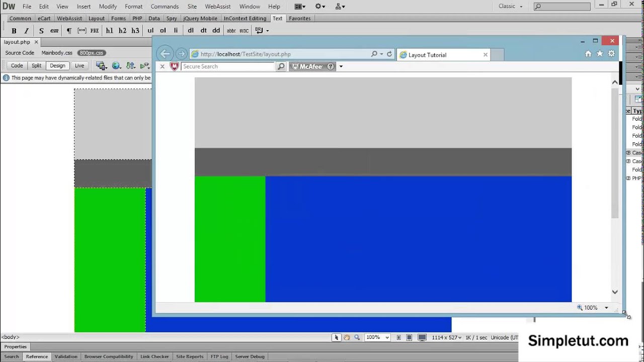Insert Block Quote icon
This screenshot has height=362, width=644.
pos(82,31)
